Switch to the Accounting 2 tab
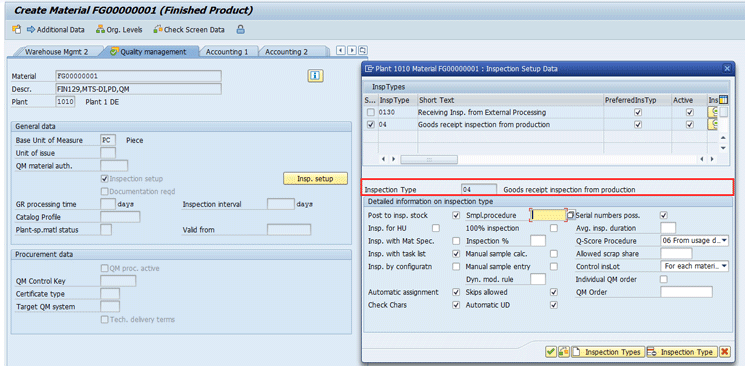This screenshot has width=745, height=366. point(286,52)
